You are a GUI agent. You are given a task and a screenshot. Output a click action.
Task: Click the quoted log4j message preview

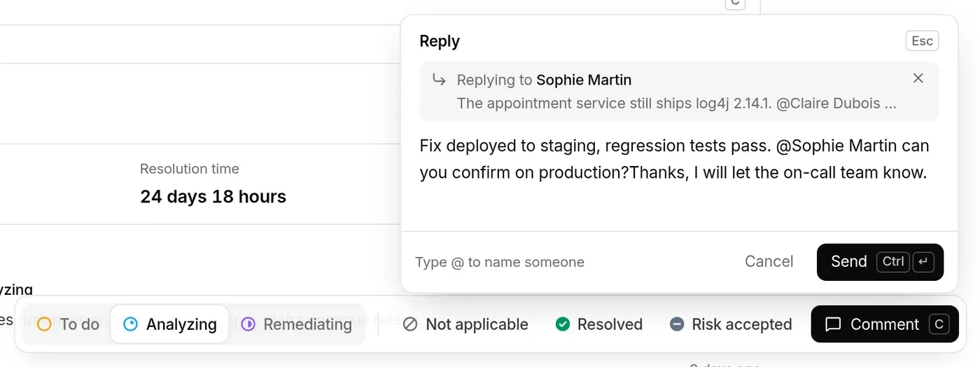point(676,104)
